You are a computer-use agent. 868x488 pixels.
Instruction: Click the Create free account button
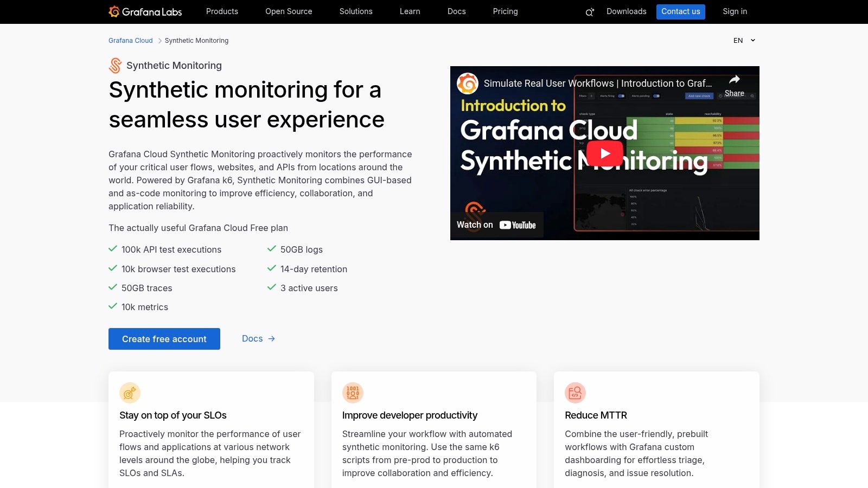tap(164, 338)
